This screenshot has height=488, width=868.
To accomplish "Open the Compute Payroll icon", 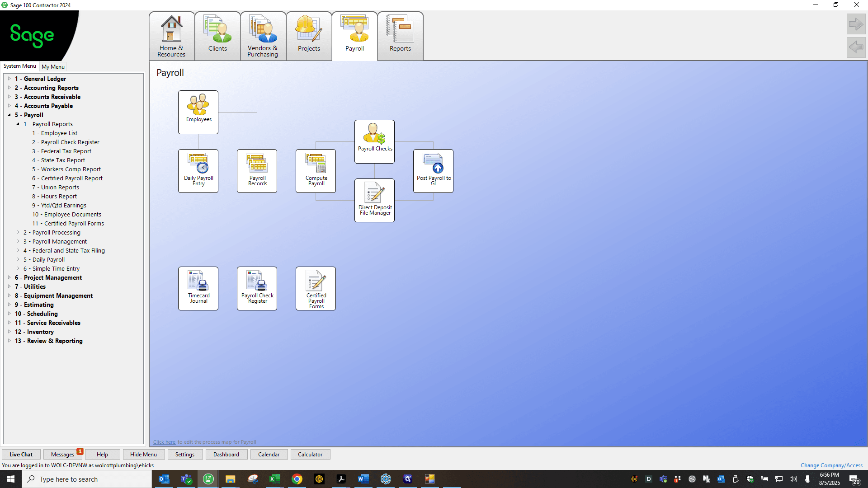I will click(316, 171).
